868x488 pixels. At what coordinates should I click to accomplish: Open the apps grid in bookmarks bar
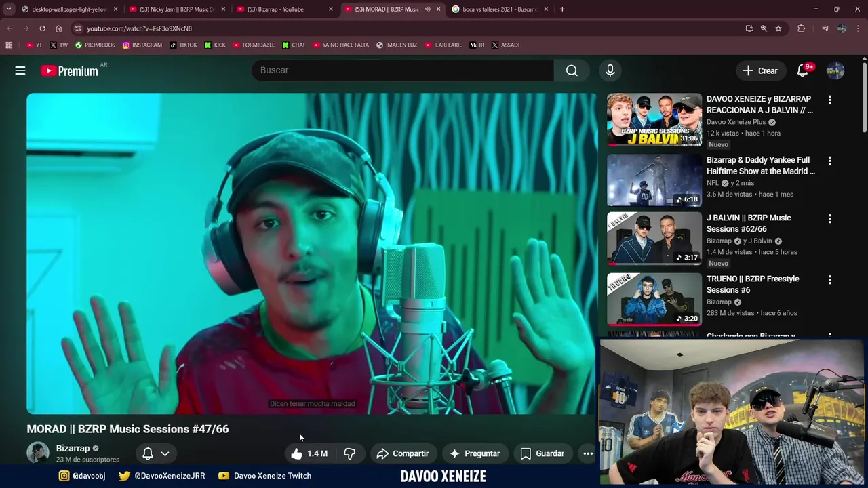(9, 45)
